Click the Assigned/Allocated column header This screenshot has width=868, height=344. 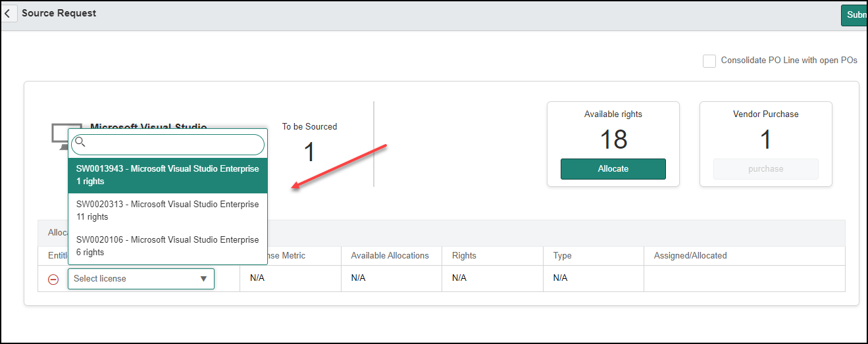coord(690,255)
